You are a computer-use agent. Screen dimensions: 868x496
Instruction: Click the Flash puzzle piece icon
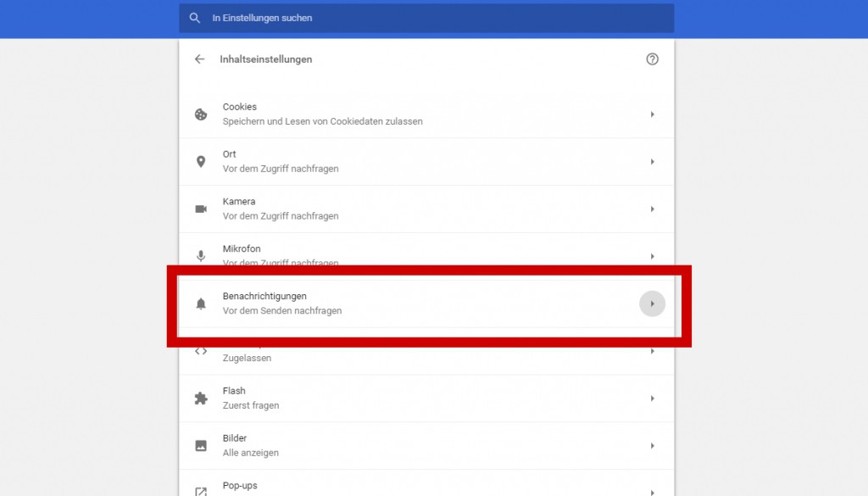(x=201, y=398)
